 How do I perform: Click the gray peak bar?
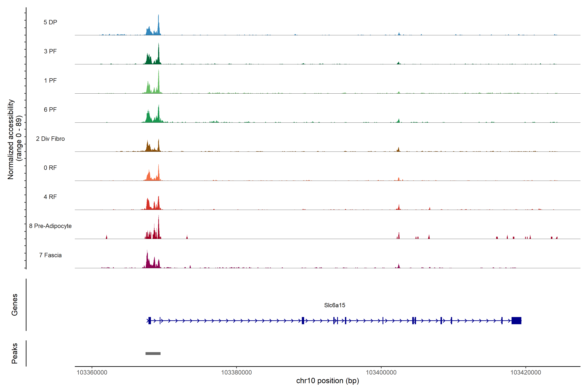click(x=153, y=353)
